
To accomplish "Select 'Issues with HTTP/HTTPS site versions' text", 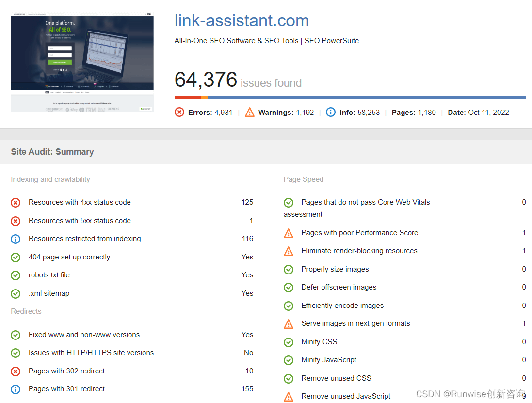I will coord(91,353).
